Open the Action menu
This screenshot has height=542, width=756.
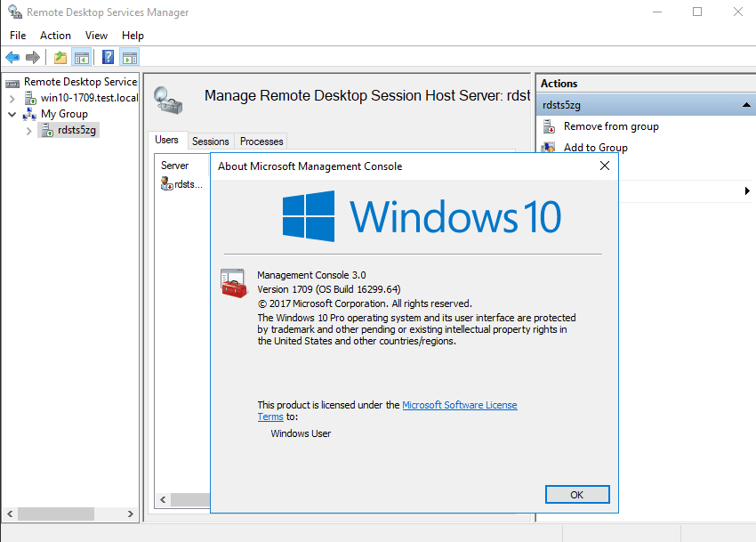55,36
